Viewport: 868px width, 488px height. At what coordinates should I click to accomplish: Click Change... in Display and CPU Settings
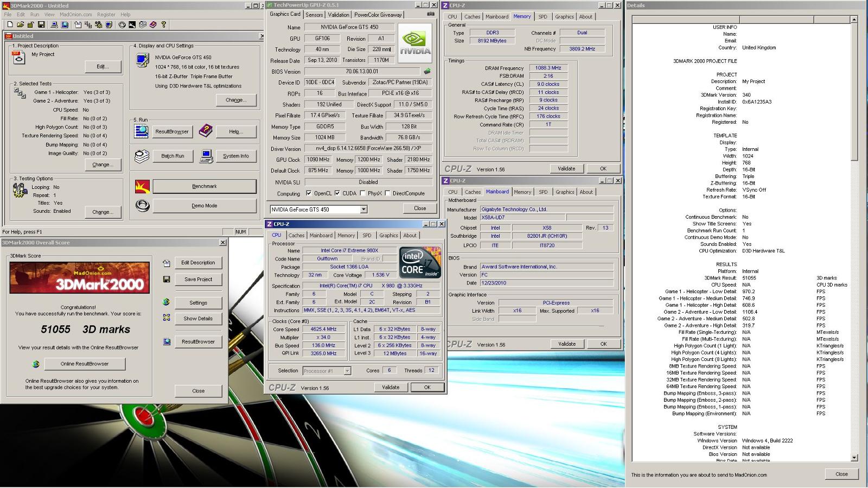235,100
